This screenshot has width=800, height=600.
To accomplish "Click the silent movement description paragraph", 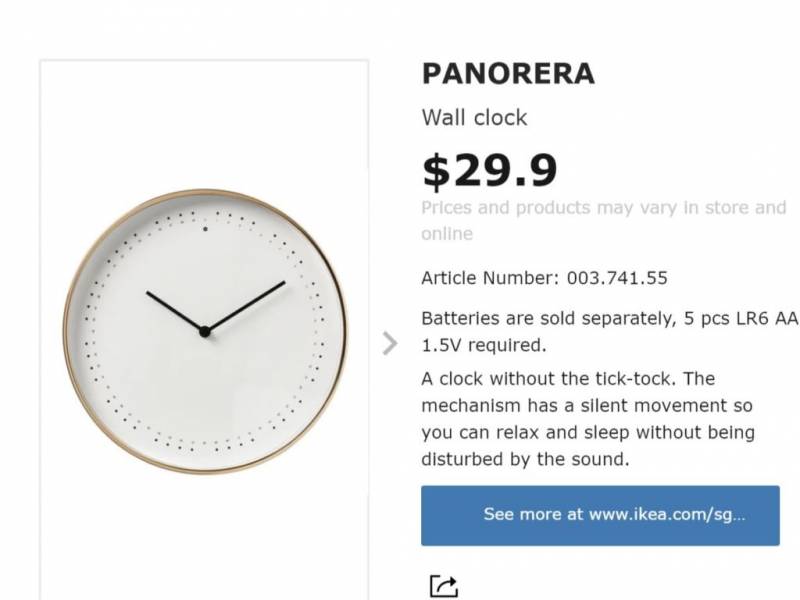I will pos(587,420).
